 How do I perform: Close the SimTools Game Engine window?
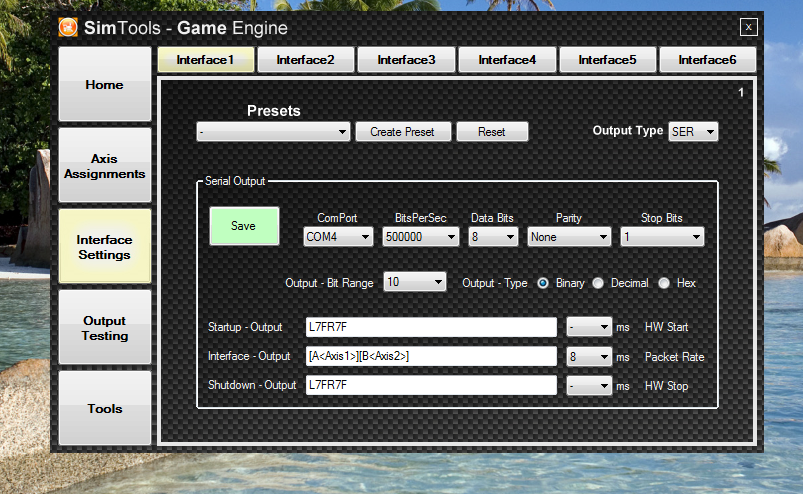tap(749, 27)
